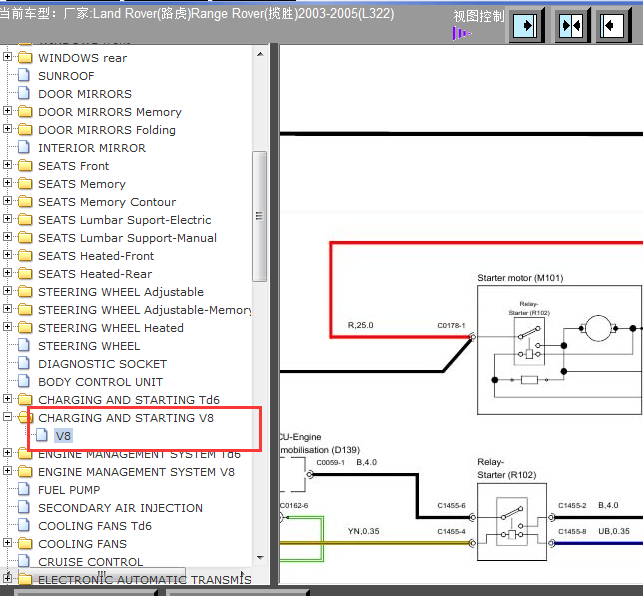Screen dimensions: 643x596
Task: Expand SEATS Memory folder
Action: tap(7, 183)
